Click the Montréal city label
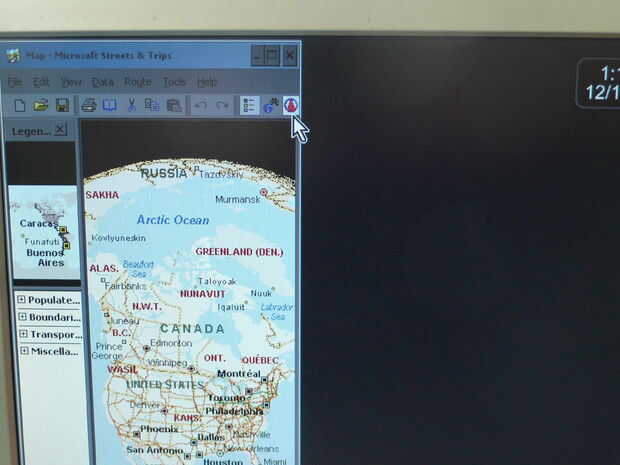The image size is (620, 465). coord(239,374)
